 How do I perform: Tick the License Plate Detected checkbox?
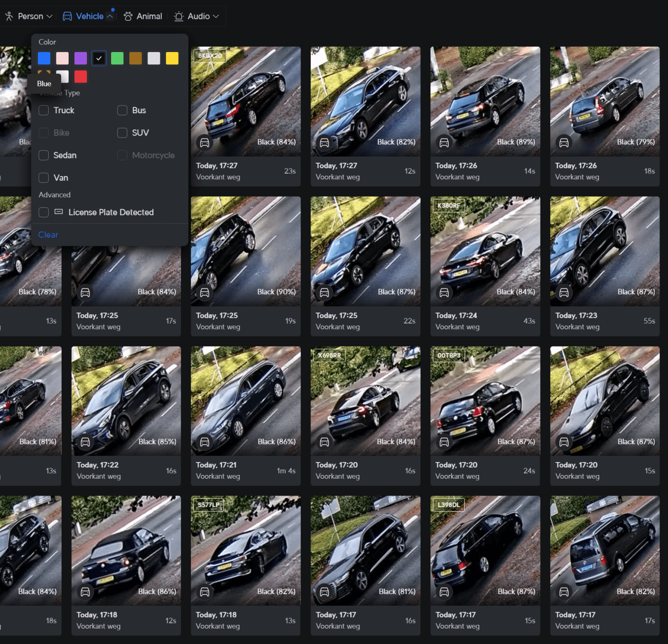[x=43, y=212]
